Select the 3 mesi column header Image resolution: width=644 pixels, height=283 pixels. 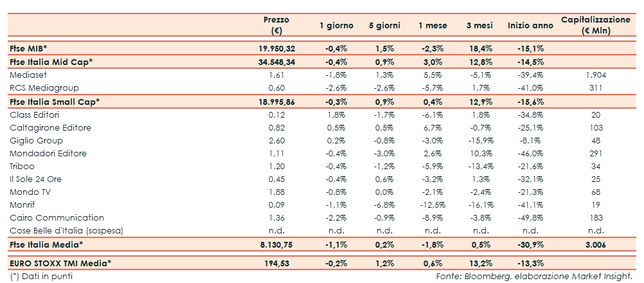tap(478, 26)
